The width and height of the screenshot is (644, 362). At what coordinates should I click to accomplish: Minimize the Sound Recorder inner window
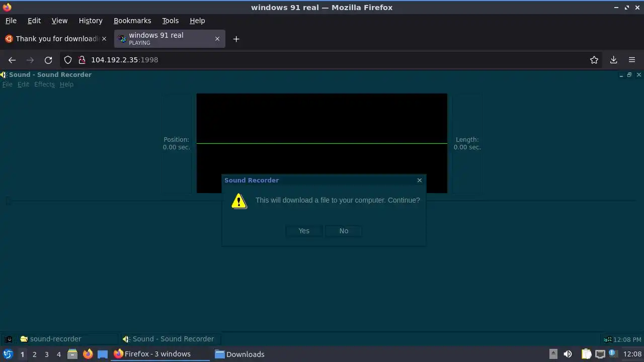click(621, 75)
